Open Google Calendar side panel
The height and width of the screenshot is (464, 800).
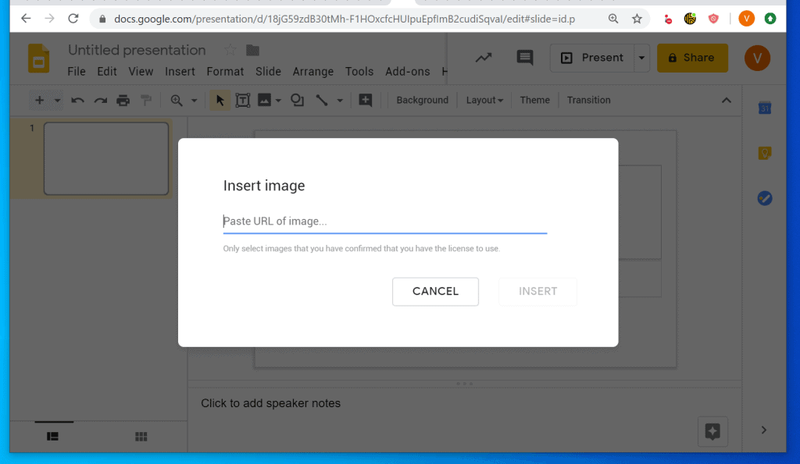coord(764,108)
